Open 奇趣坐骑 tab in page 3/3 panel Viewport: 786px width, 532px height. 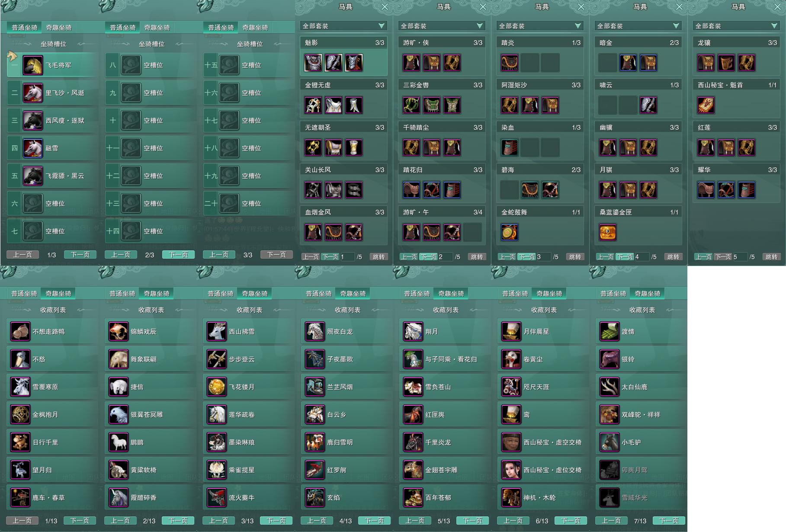[x=255, y=28]
